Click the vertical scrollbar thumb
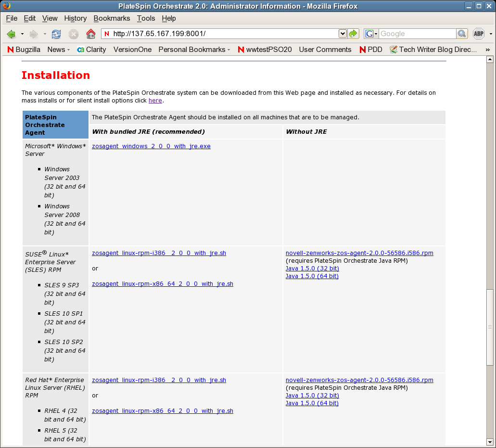 coord(490,327)
